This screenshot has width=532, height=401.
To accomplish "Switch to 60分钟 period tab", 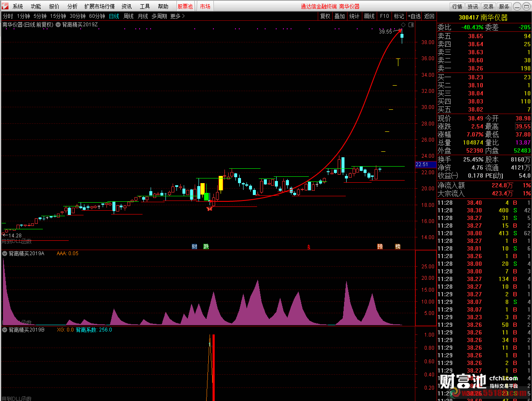I will tap(97, 16).
